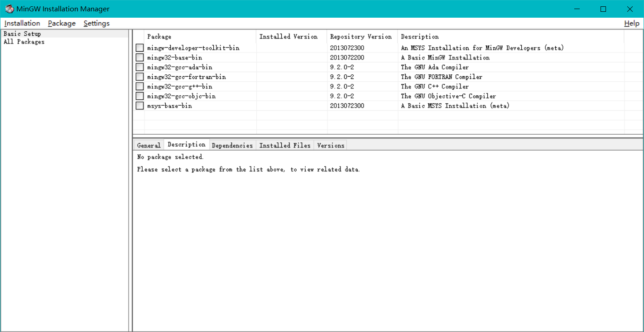Open the Settings menu

(x=96, y=23)
